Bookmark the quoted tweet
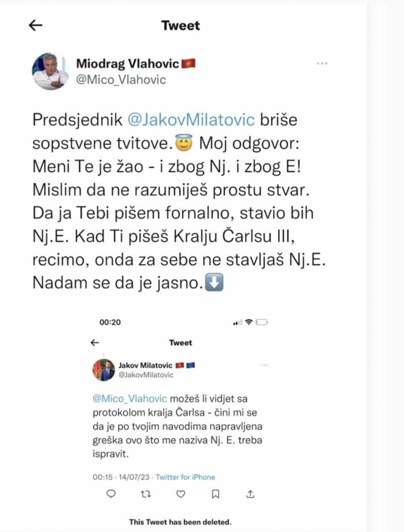Viewport: 404px width, 532px height. 215,494
